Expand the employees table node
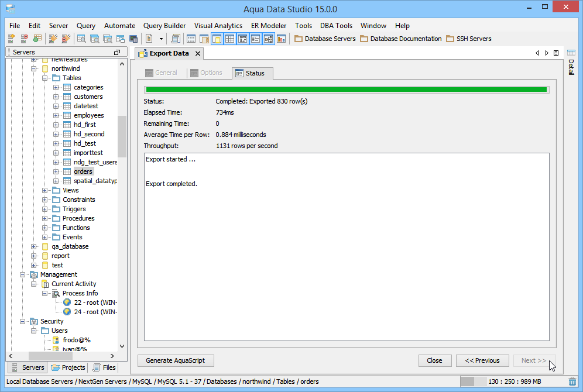This screenshot has width=583, height=392. point(56,116)
